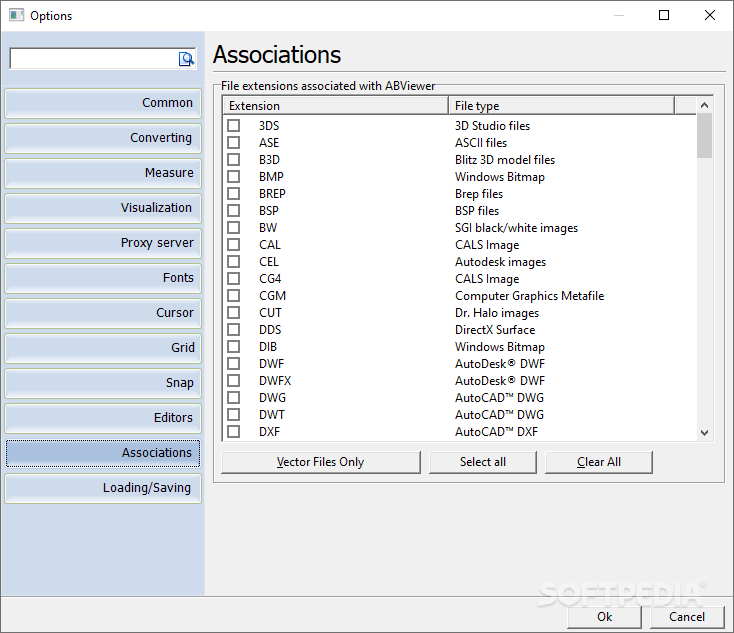Screen dimensions: 734x633
Task: Open the Measure settings section
Action: pos(103,173)
